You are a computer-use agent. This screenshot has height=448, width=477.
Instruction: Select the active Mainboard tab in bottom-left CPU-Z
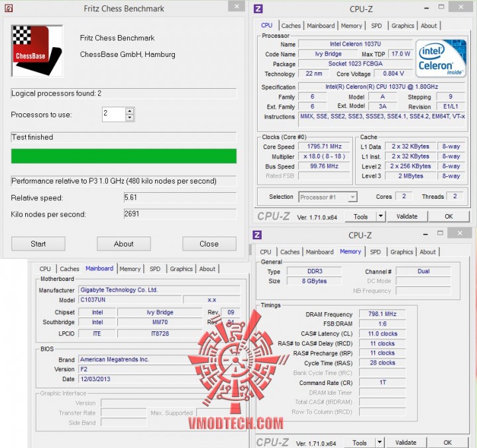99,268
